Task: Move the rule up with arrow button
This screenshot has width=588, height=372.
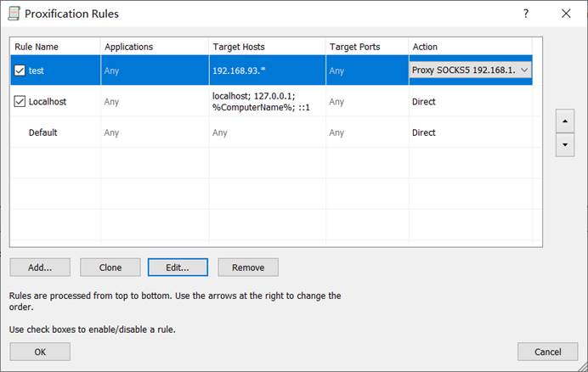Action: pyautogui.click(x=563, y=121)
